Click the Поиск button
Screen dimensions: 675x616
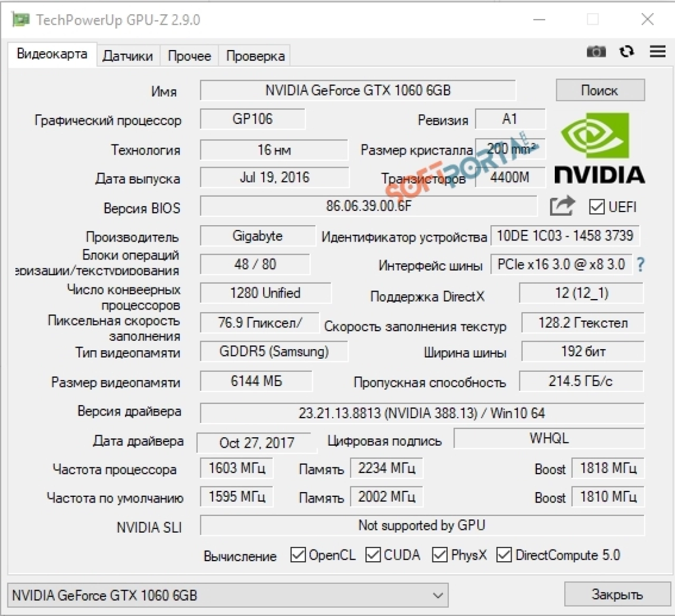(600, 90)
